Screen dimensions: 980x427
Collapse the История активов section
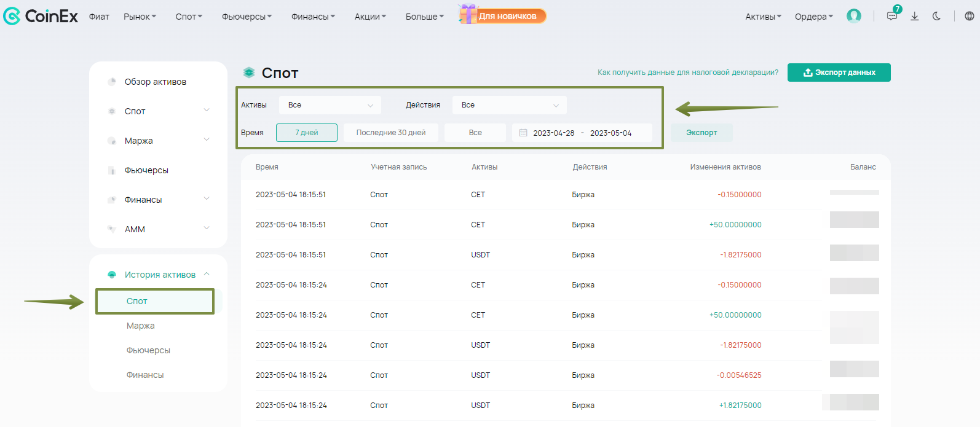pos(207,274)
